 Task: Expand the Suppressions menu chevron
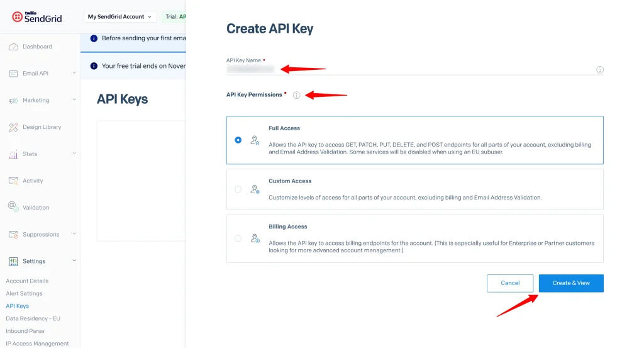point(74,234)
